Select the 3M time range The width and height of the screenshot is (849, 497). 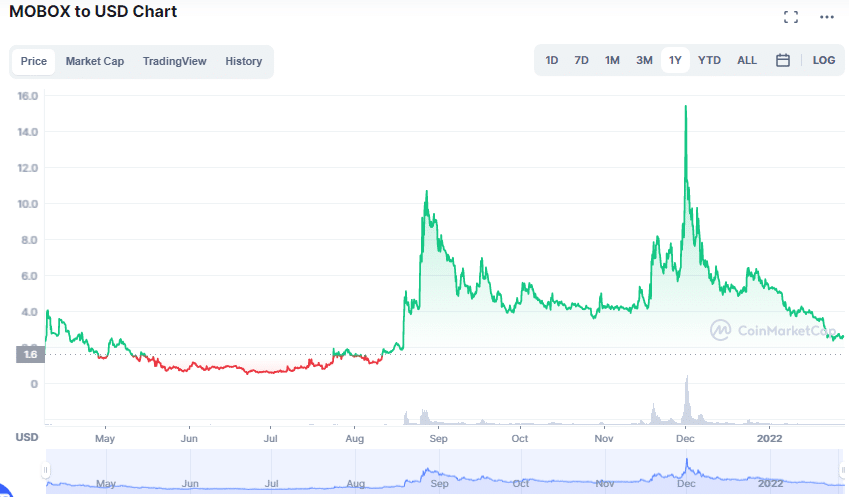[644, 60]
